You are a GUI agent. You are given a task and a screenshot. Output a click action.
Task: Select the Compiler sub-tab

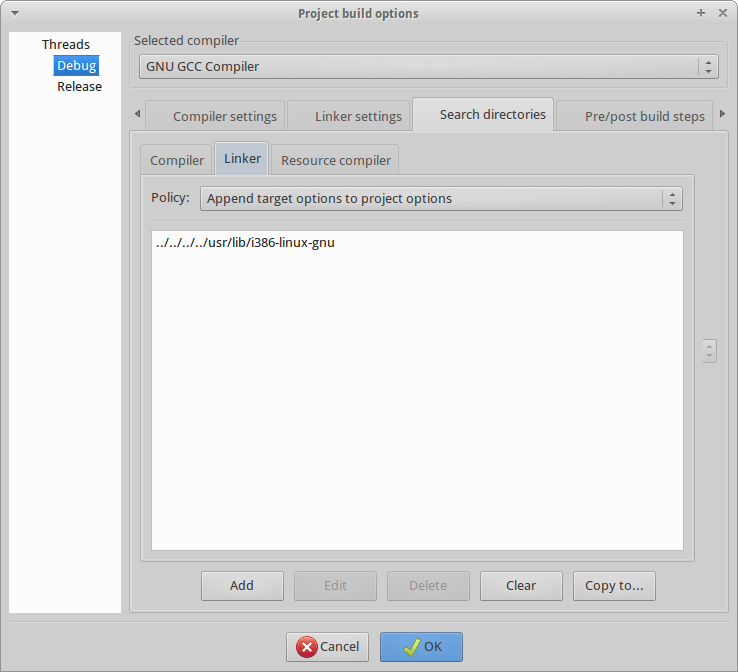pyautogui.click(x=176, y=160)
